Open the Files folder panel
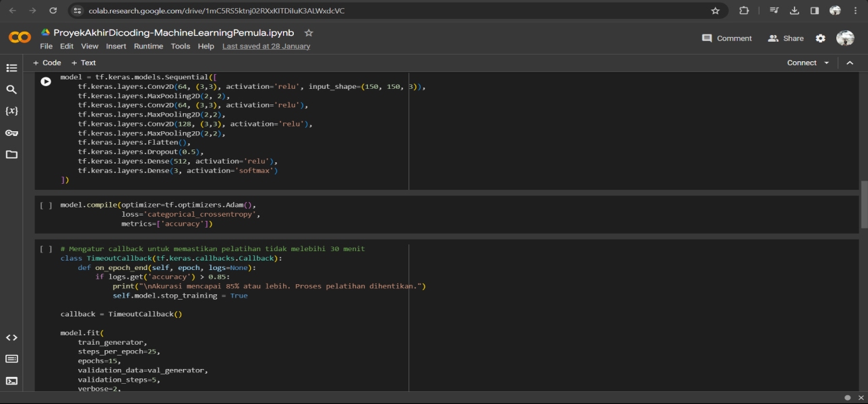 pyautogui.click(x=11, y=154)
